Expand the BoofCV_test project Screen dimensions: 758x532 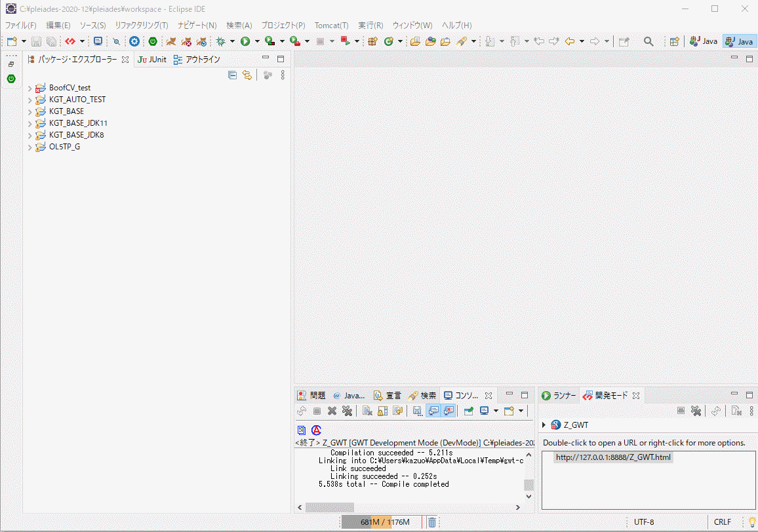[30, 87]
